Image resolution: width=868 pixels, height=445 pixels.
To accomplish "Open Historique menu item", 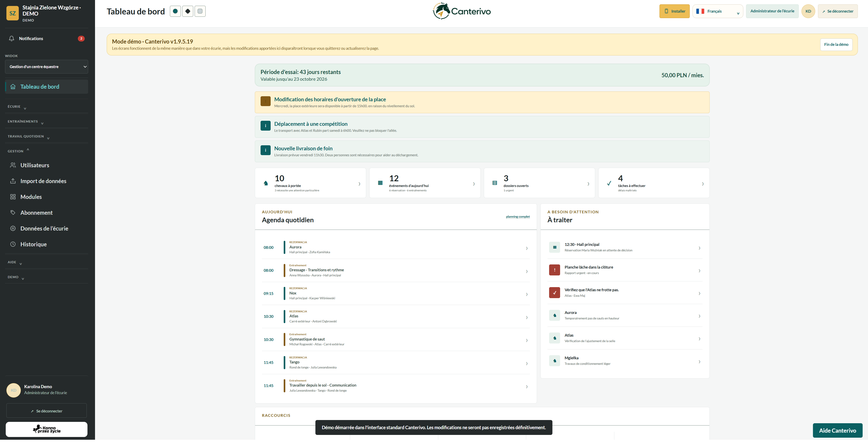I will (x=46, y=244).
